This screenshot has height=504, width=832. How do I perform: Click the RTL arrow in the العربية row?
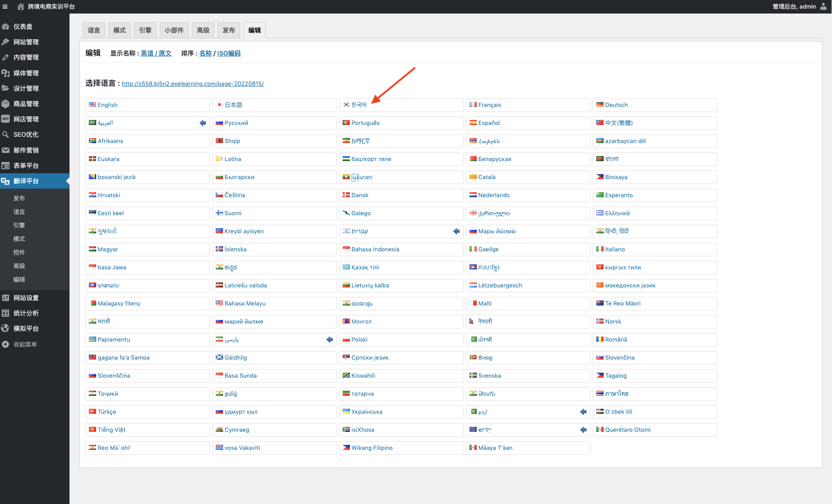tap(203, 123)
